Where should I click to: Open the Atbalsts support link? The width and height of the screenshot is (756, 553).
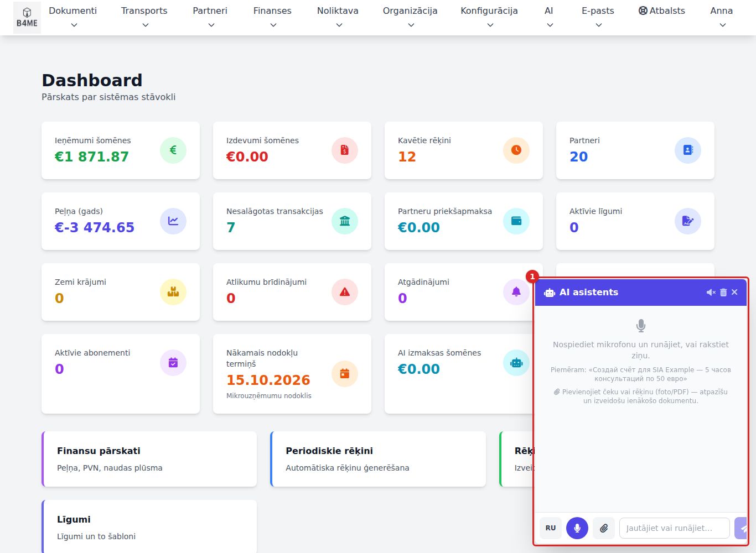pos(662,11)
